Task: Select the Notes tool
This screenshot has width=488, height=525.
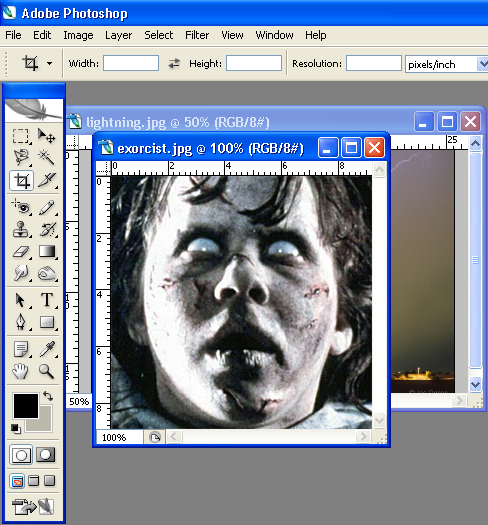Action: coord(21,349)
